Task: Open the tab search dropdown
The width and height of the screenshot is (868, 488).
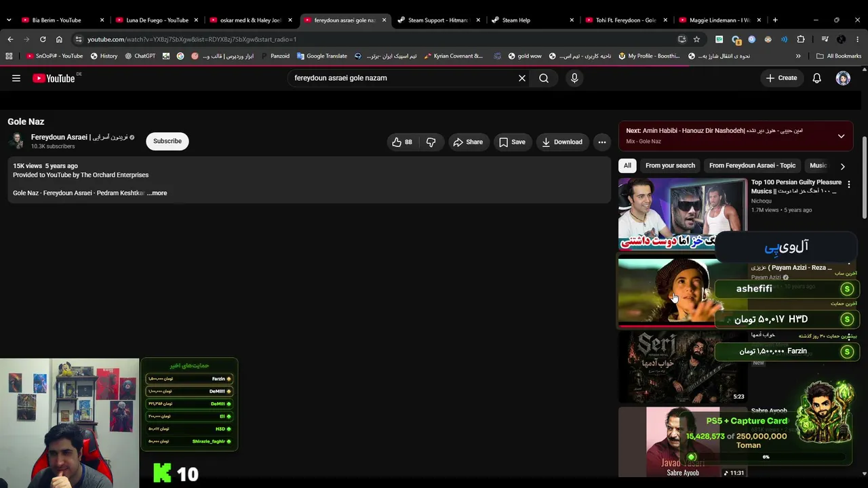Action: [x=9, y=20]
